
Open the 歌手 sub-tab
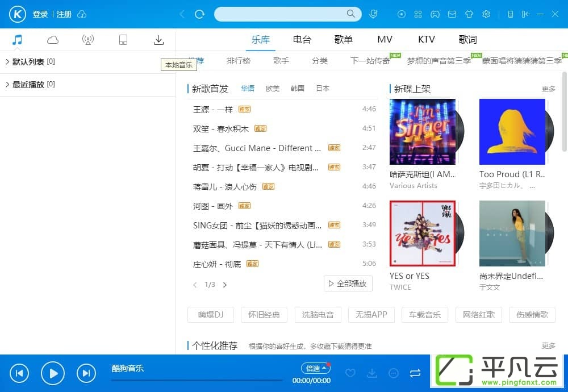281,61
